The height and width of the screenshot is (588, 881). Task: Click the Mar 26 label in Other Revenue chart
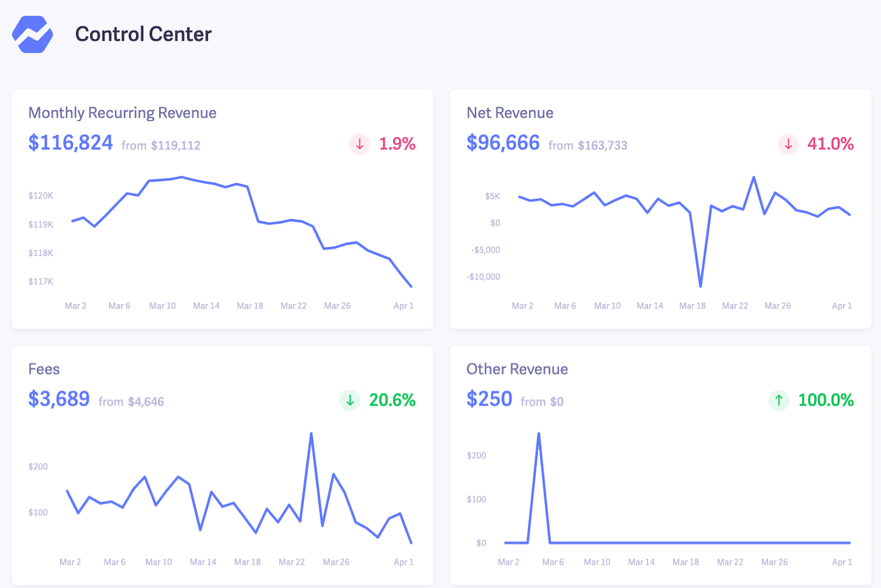(x=774, y=562)
